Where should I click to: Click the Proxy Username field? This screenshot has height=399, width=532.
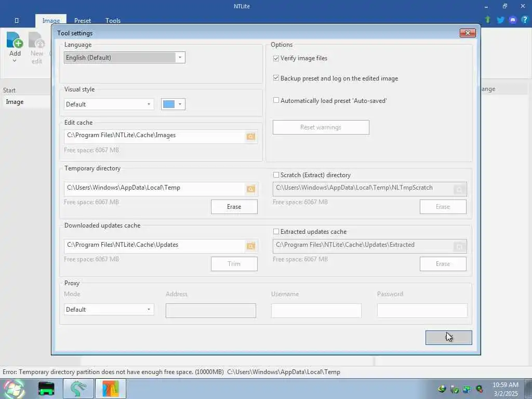coord(316,311)
